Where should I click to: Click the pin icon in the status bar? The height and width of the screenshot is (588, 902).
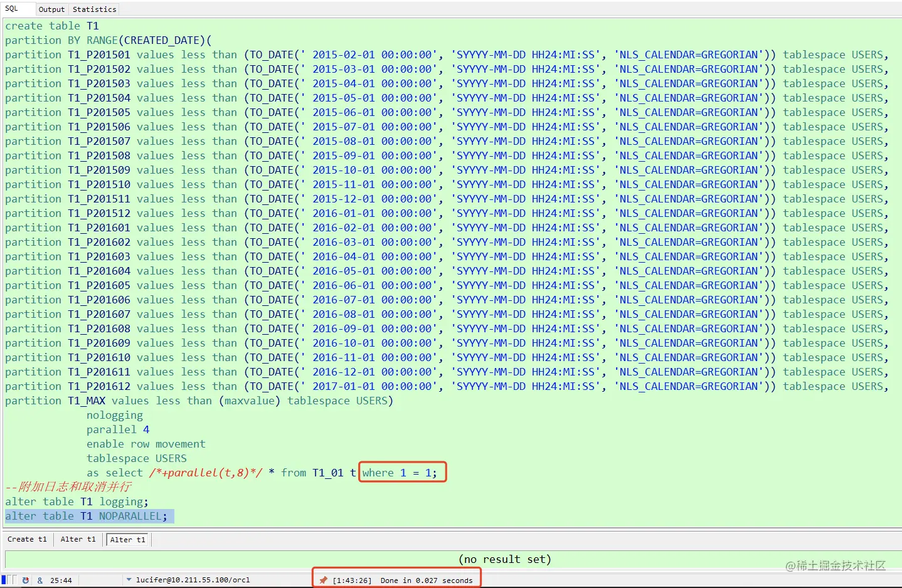(x=323, y=580)
